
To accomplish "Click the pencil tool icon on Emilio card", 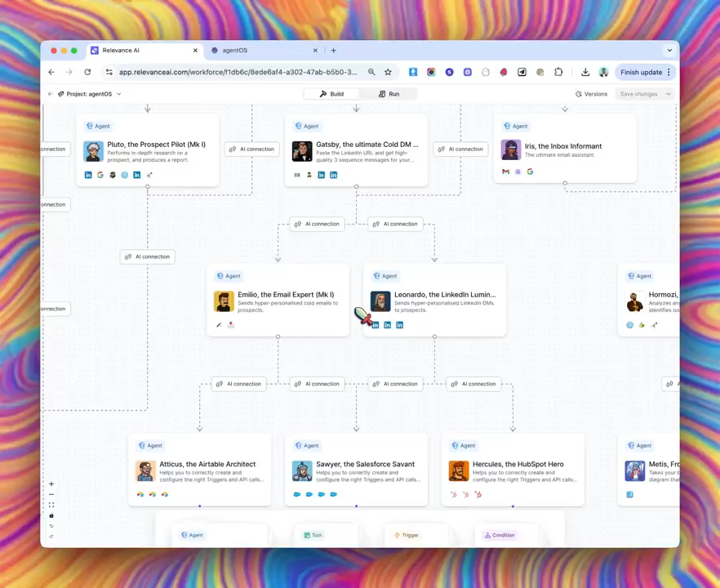I will [219, 325].
